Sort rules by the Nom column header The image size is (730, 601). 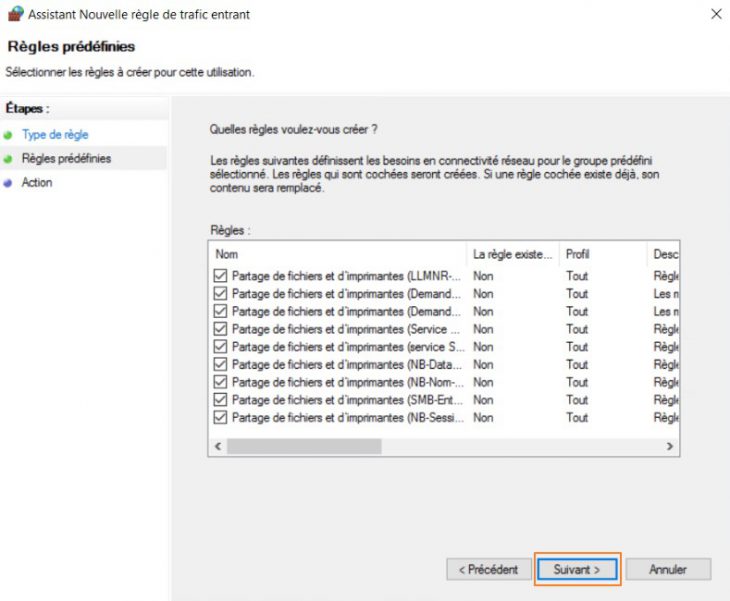[338, 254]
